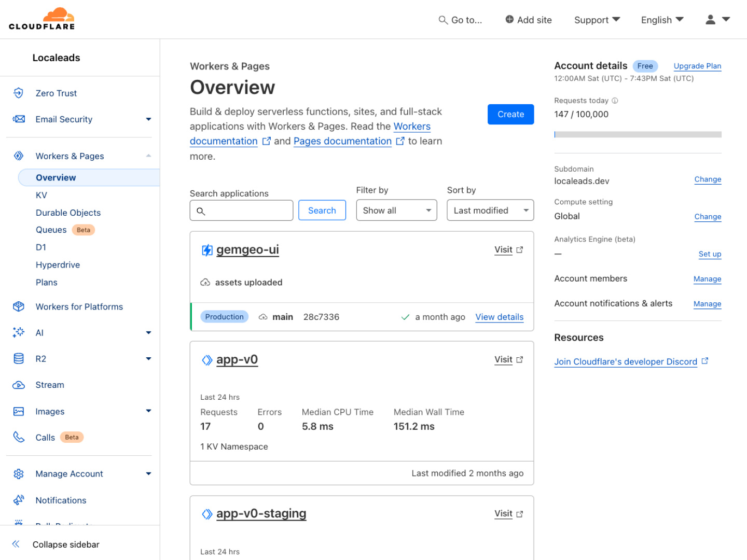Image resolution: width=747 pixels, height=560 pixels.
Task: Click the Notifications megaphone icon
Action: (x=19, y=500)
